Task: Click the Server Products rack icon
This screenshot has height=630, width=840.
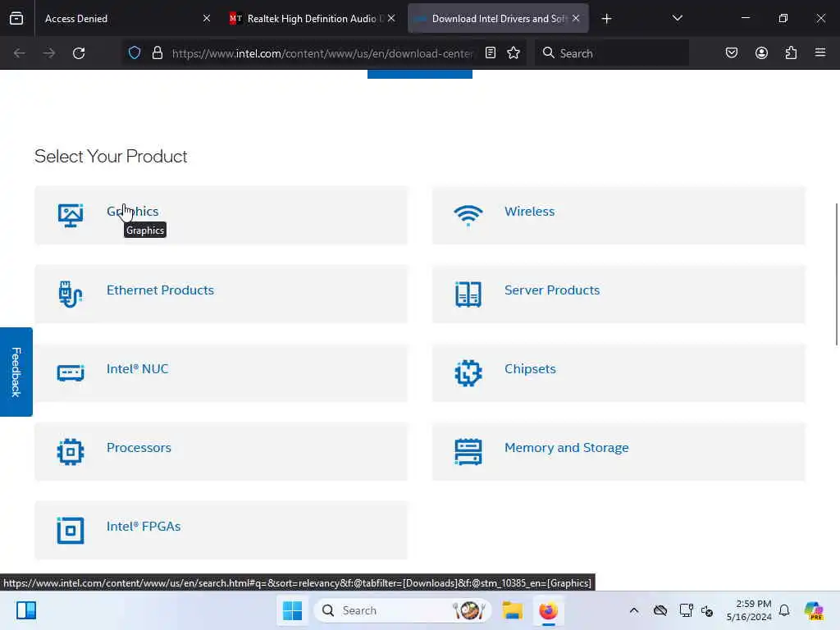Action: [468, 294]
